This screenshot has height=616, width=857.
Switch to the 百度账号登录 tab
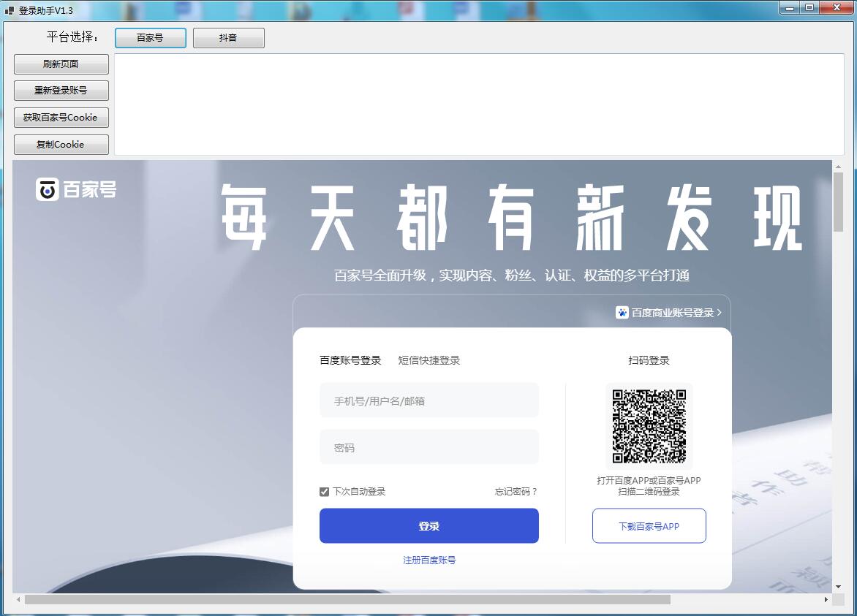tap(350, 360)
